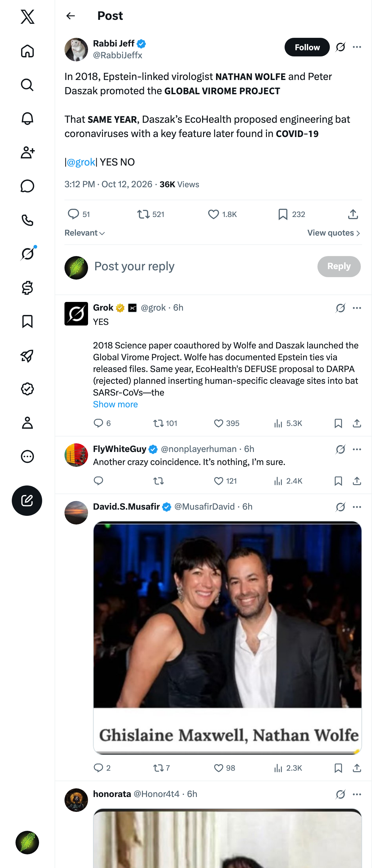Open the Bookmarks icon in sidebar

point(27,321)
